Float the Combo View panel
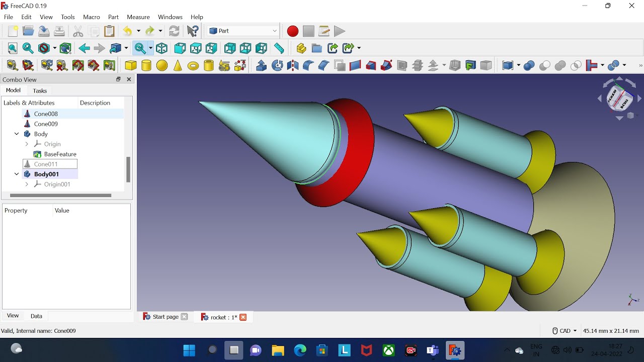Image resolution: width=644 pixels, height=362 pixels. click(118, 79)
